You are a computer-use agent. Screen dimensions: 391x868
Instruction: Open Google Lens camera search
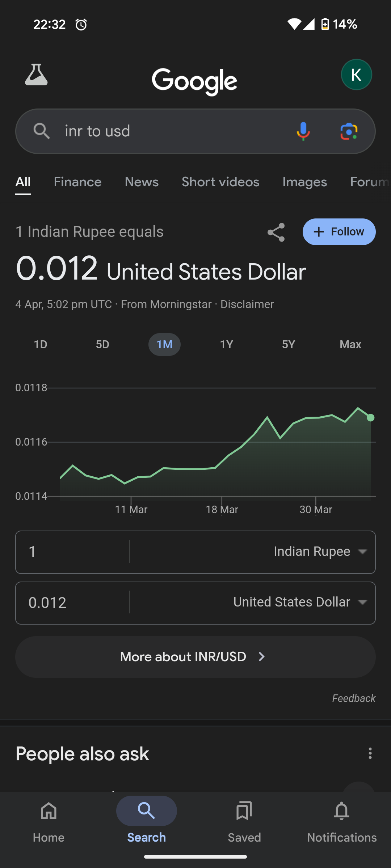349,131
